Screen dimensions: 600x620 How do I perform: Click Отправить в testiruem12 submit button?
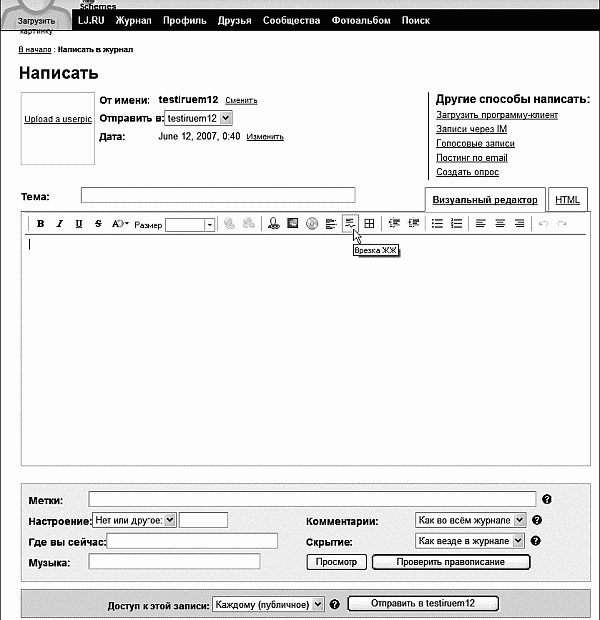pos(423,603)
